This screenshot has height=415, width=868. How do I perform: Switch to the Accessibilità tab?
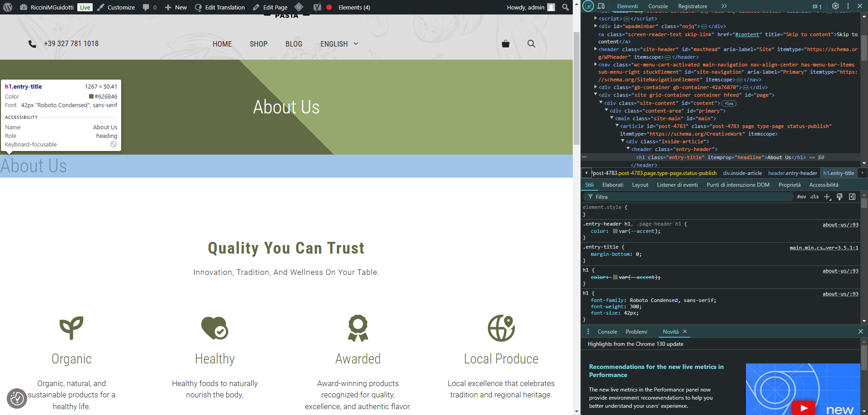point(824,185)
